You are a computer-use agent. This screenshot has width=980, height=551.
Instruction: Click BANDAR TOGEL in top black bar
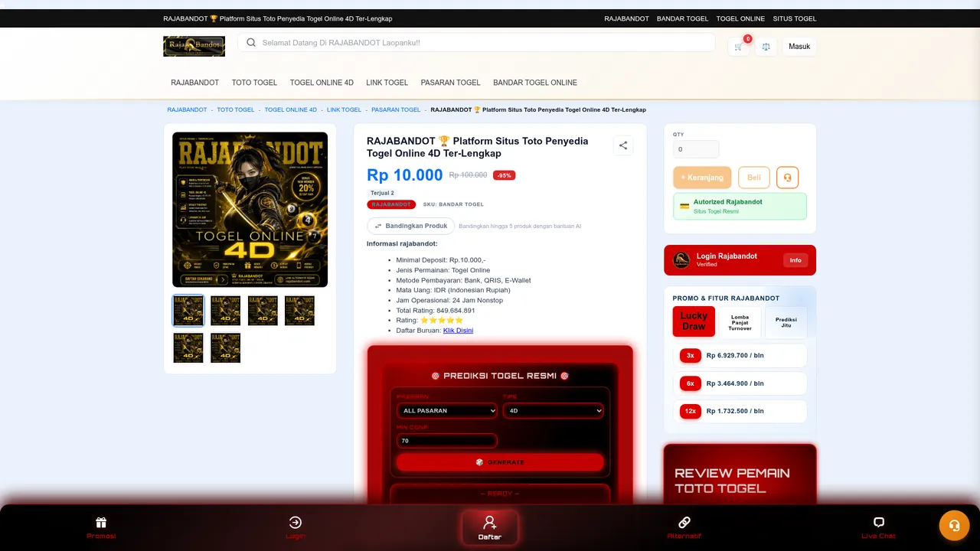pyautogui.click(x=682, y=18)
